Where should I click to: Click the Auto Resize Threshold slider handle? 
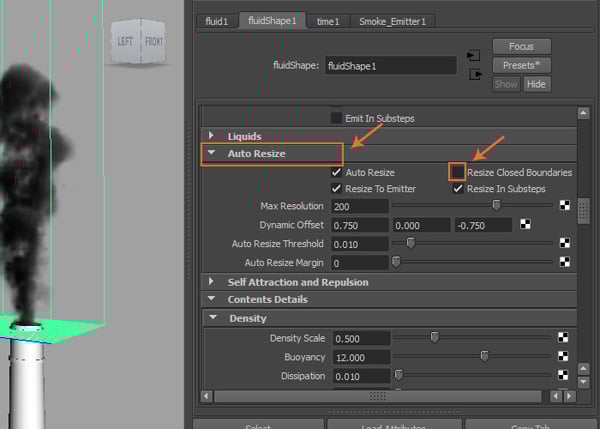tap(411, 243)
